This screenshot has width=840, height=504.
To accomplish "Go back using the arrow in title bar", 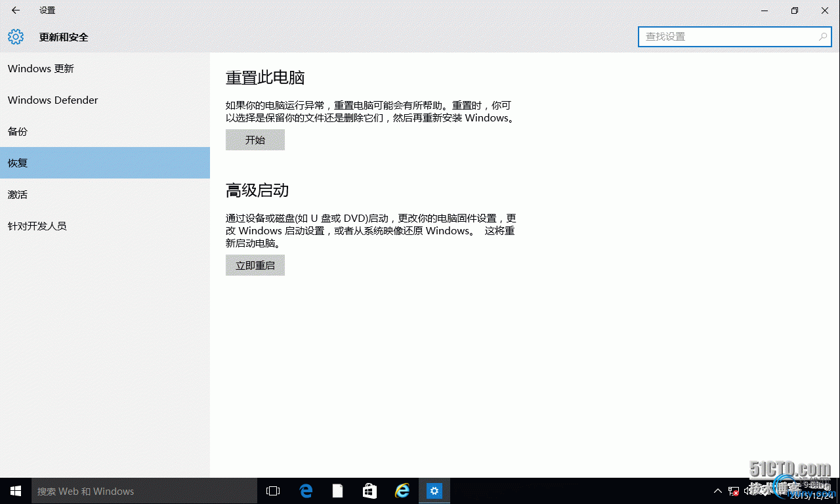I will [x=16, y=10].
